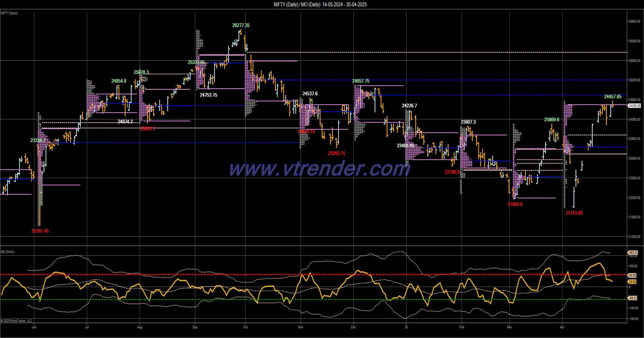The height and width of the screenshot is (338, 644).
Task: Click the Nov label on time axis
Action: pos(301,327)
